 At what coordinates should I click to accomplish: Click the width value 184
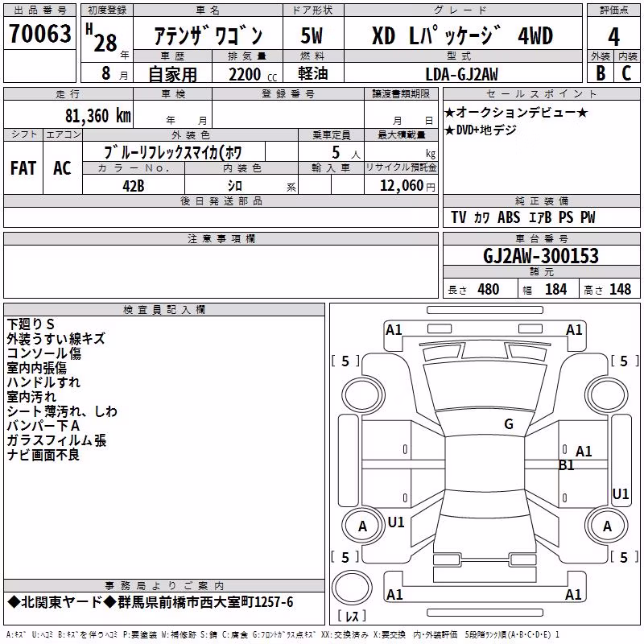[555, 290]
